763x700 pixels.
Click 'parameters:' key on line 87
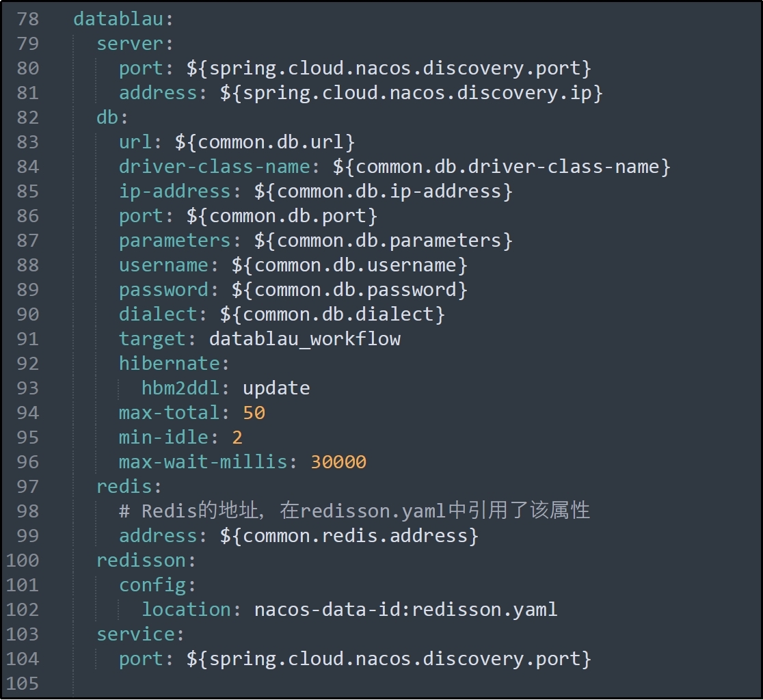click(x=180, y=241)
